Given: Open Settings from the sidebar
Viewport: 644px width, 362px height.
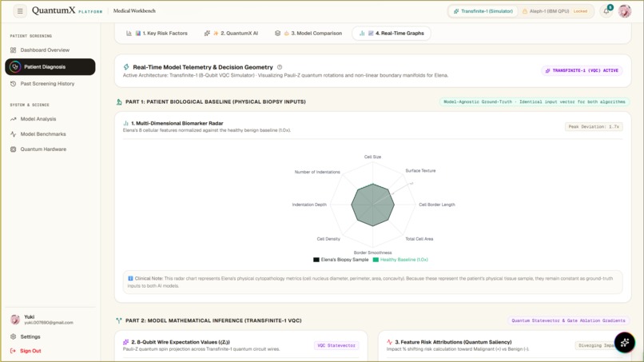Looking at the screenshot, I should coord(50,337).
